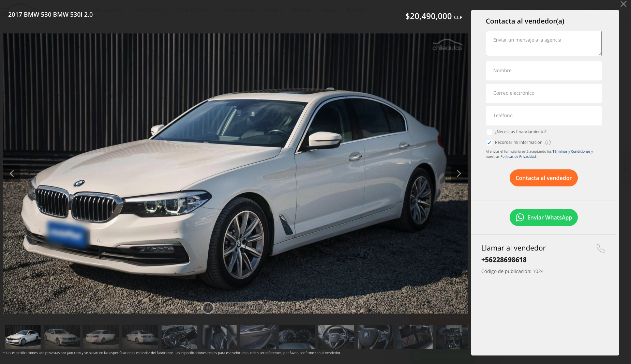Go to the previous car photo
Image resolution: width=631 pixels, height=364 pixels.
click(x=12, y=173)
